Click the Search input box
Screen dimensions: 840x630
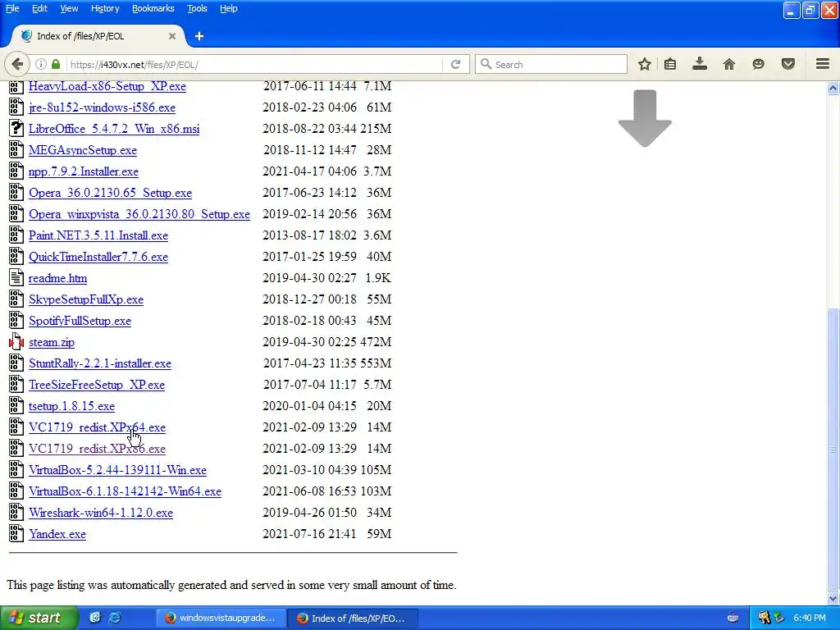[550, 64]
